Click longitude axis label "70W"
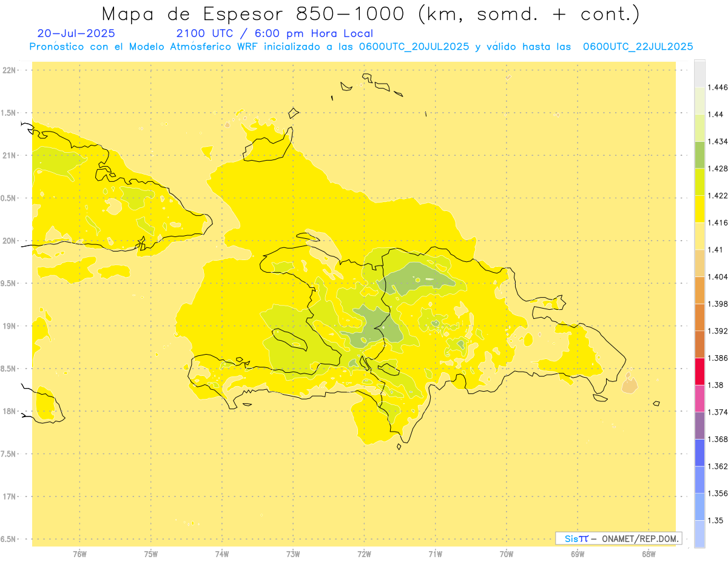The width and height of the screenshot is (728, 562). pos(507,554)
